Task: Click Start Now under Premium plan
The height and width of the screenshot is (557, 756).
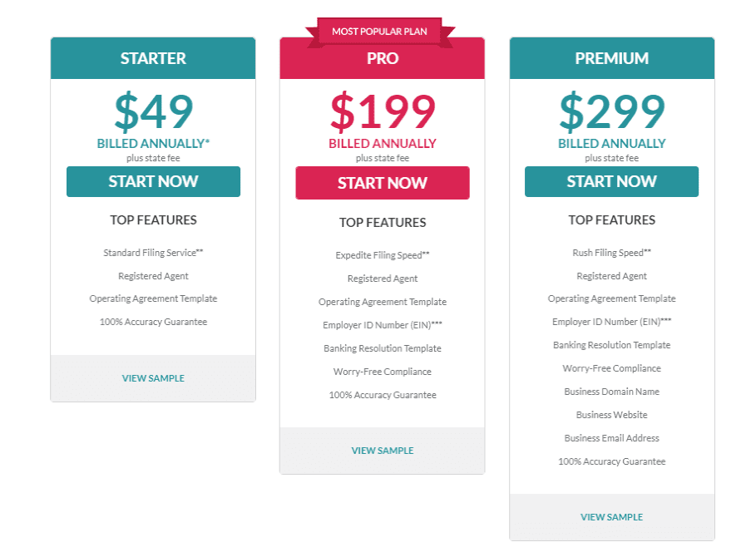Action: [611, 182]
